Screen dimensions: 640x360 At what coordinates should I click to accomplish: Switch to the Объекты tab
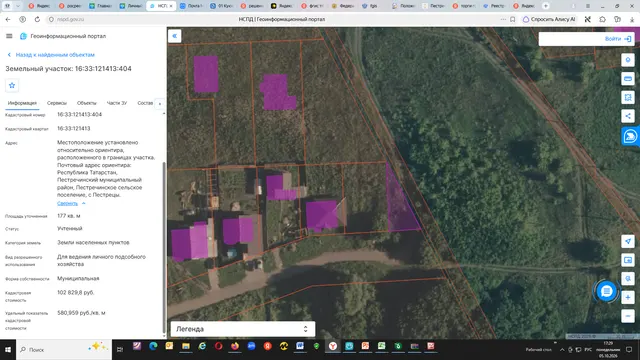pos(87,103)
